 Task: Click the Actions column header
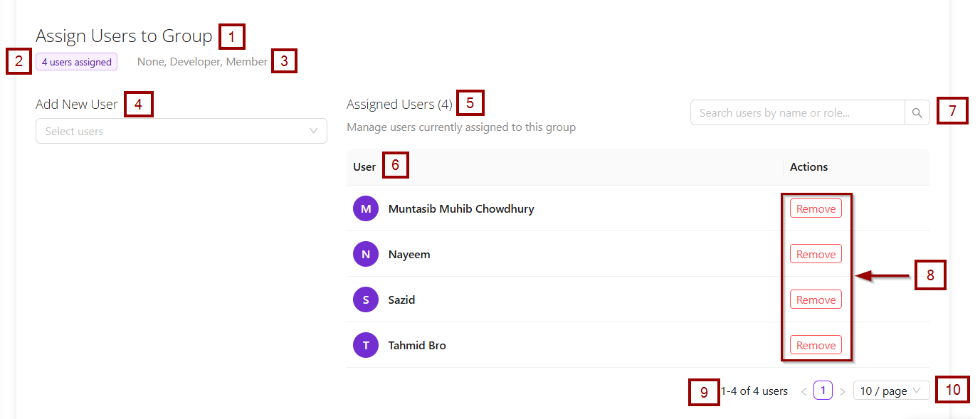(x=808, y=167)
